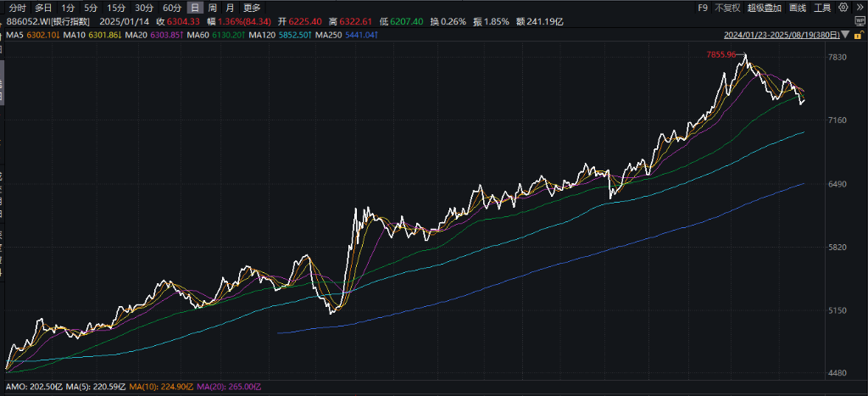This screenshot has width=868, height=396.
Task: Click the 2024/01/23-2025/08/19 date range link
Action: tap(782, 35)
